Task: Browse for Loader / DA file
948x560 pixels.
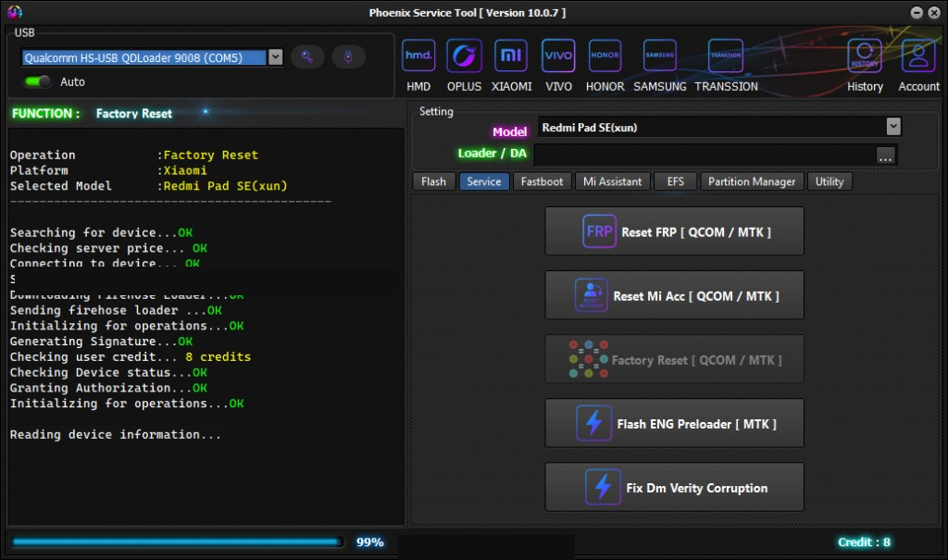Action: click(885, 156)
